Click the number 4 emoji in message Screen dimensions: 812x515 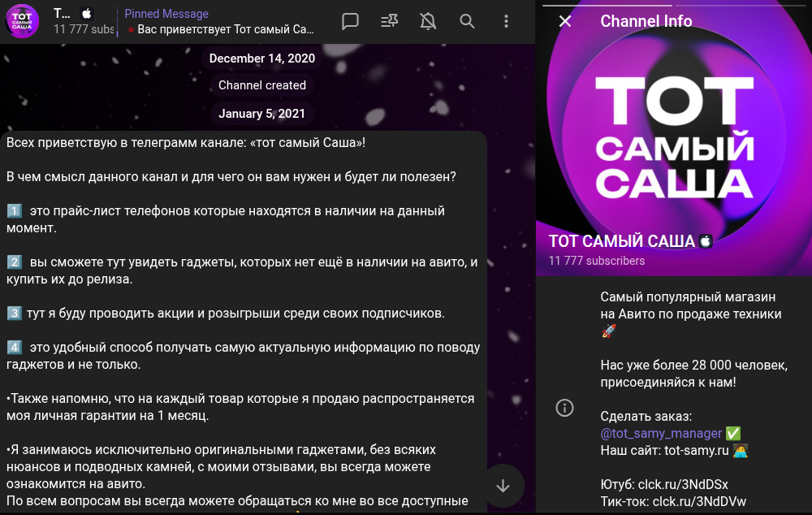[14, 347]
